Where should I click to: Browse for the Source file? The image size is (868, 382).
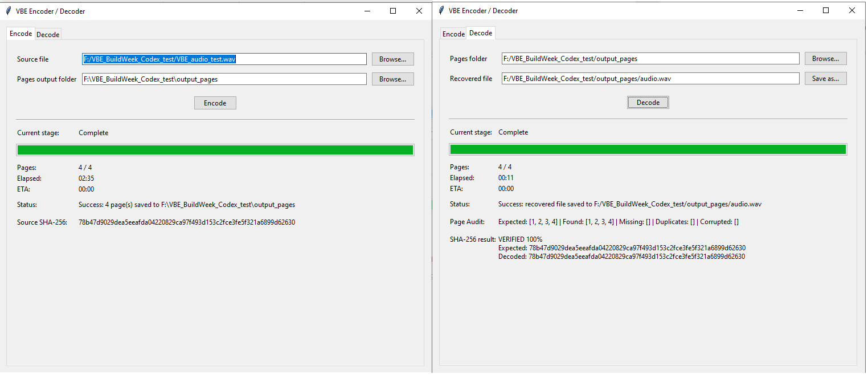pos(393,59)
